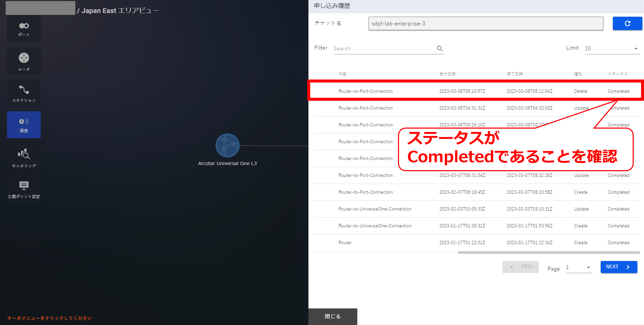Click the テナント名 tenant name field
The image size is (644, 325).
tap(486, 23)
